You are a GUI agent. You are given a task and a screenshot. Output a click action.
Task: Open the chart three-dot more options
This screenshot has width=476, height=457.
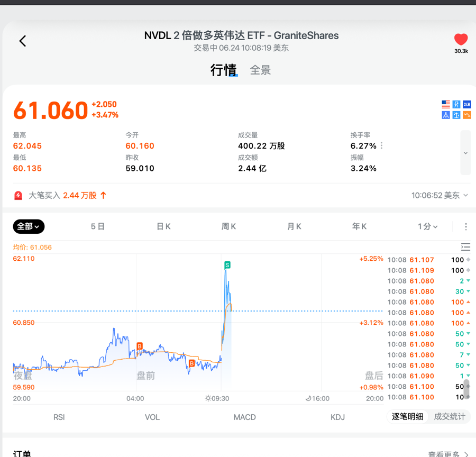pyautogui.click(x=465, y=226)
